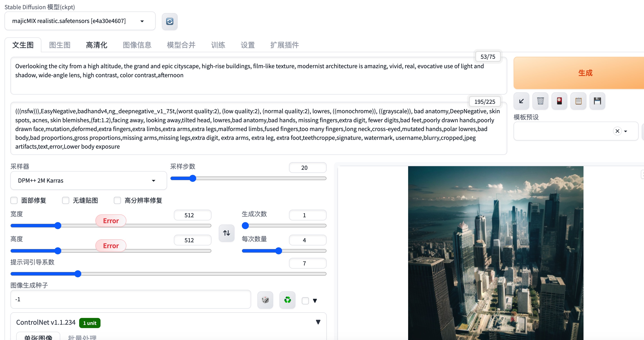Viewport: 644px width, 340px height.
Task: Open the 训练 tab
Action: coord(218,45)
